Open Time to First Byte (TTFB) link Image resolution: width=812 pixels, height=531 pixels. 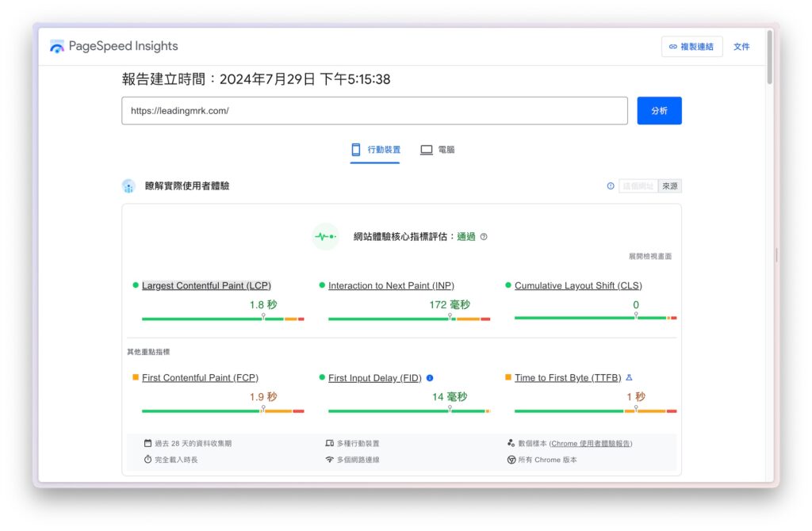[568, 378]
